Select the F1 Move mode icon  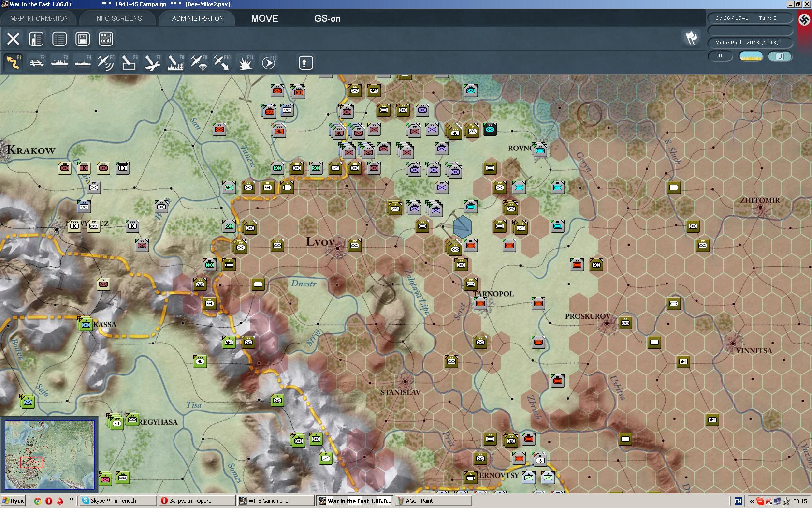(13, 62)
